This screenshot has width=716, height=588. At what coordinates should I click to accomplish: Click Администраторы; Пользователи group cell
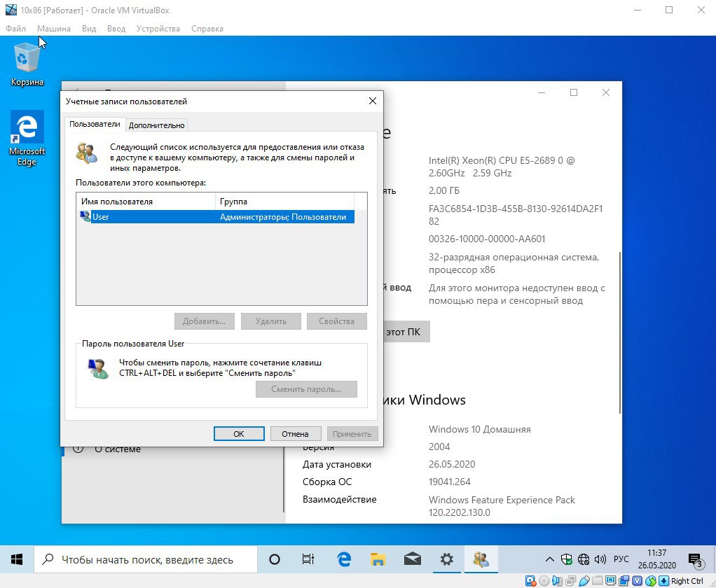[282, 217]
